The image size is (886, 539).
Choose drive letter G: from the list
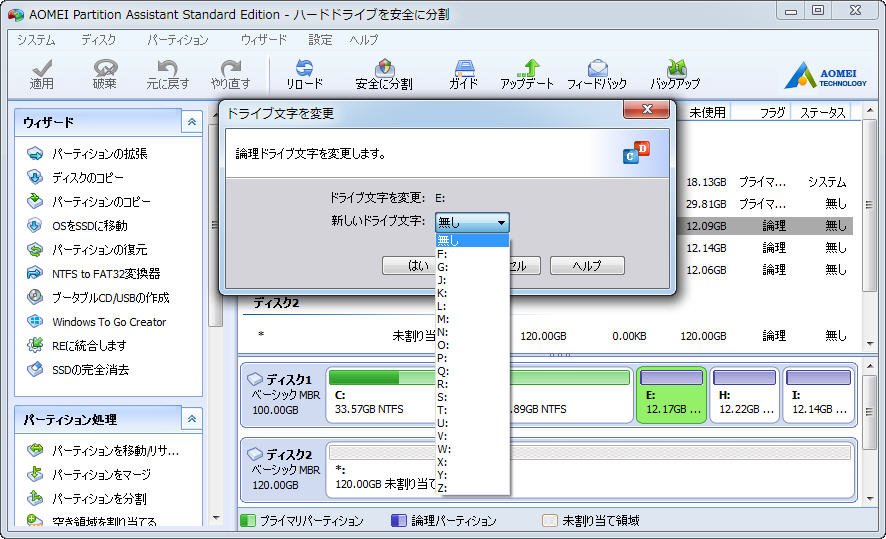[472, 267]
